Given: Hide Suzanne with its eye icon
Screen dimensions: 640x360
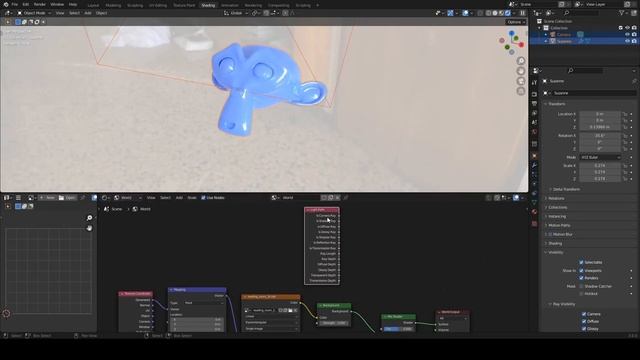Looking at the screenshot, I should tap(627, 41).
